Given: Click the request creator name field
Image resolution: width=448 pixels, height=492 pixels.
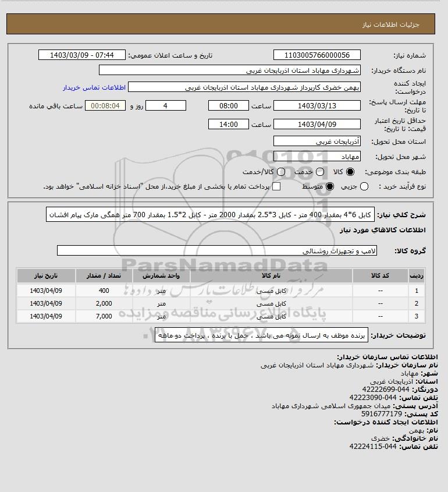Looking at the screenshot, I should click(x=244, y=87).
